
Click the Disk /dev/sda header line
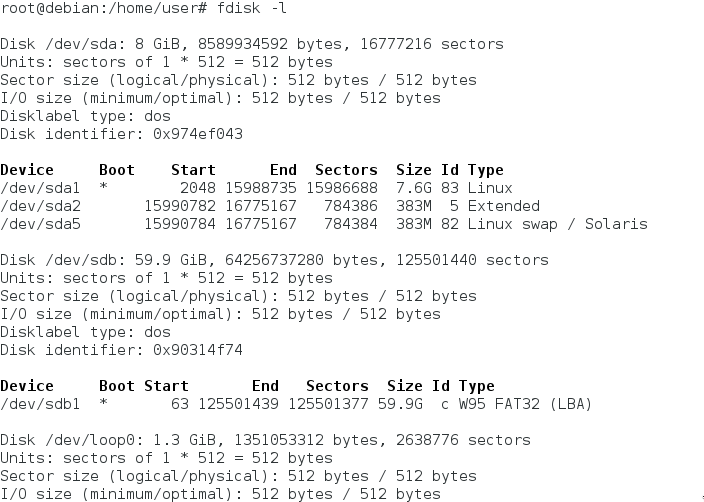pos(251,44)
